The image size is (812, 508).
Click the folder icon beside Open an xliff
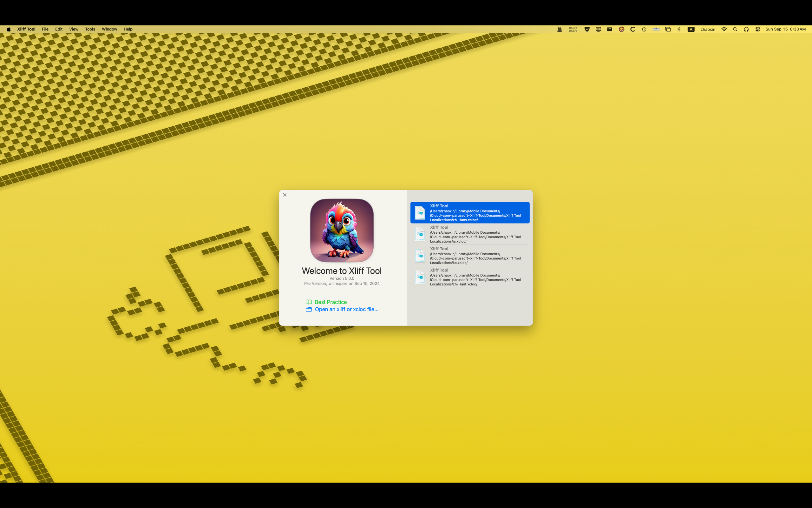[309, 309]
